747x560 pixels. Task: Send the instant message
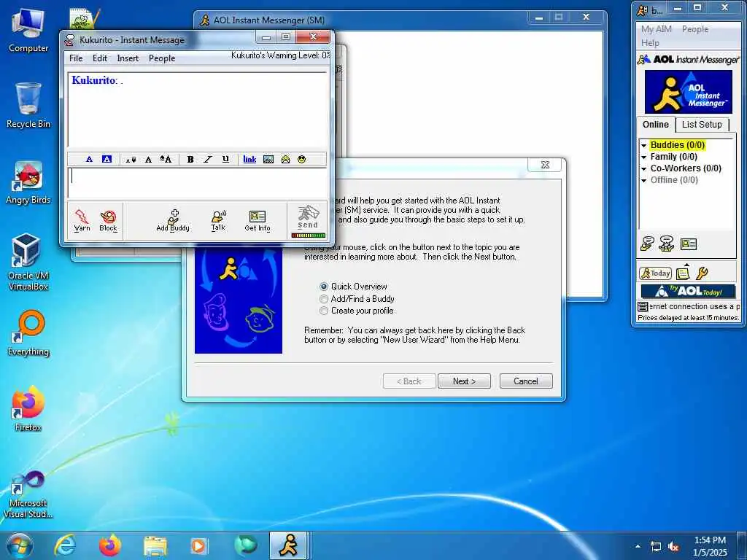[x=308, y=217]
